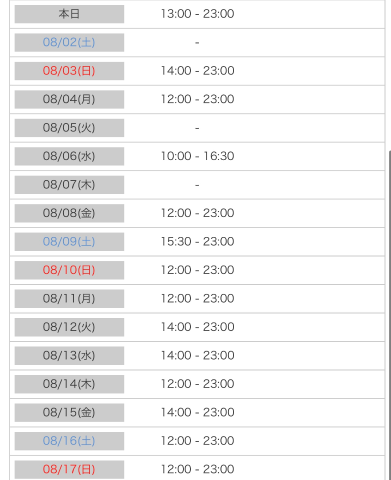391x480 pixels.
Task: Click the 本日 date label
Action: point(69,14)
